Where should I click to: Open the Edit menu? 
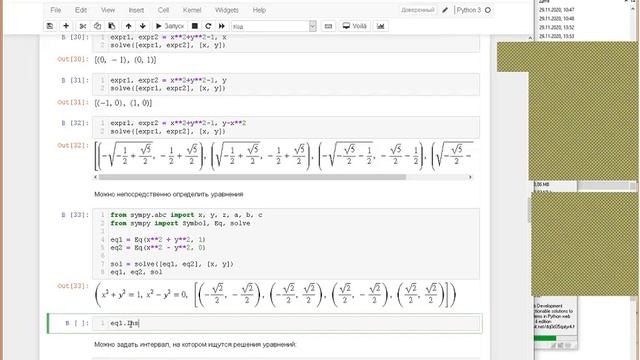(x=81, y=10)
